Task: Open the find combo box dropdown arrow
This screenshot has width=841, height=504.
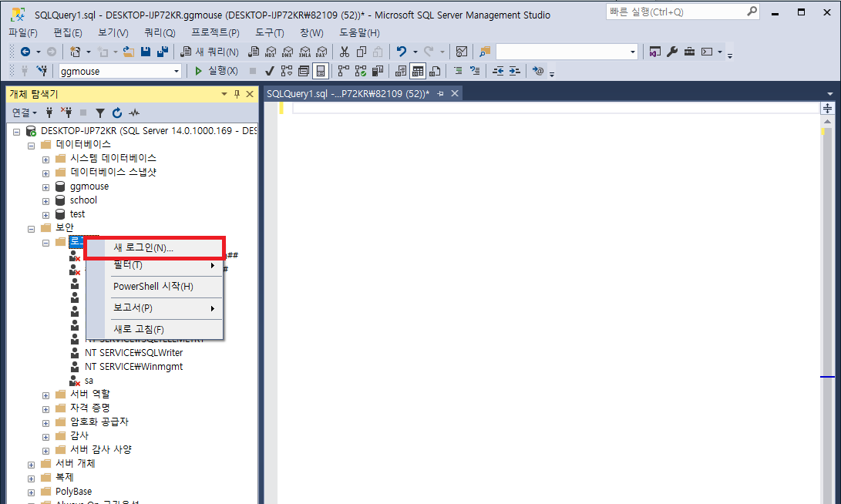Action: (x=632, y=52)
